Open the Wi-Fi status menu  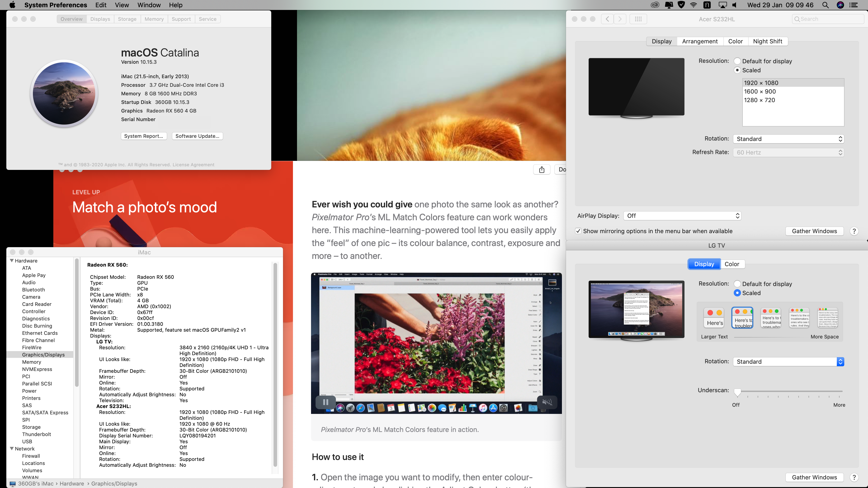(x=693, y=5)
